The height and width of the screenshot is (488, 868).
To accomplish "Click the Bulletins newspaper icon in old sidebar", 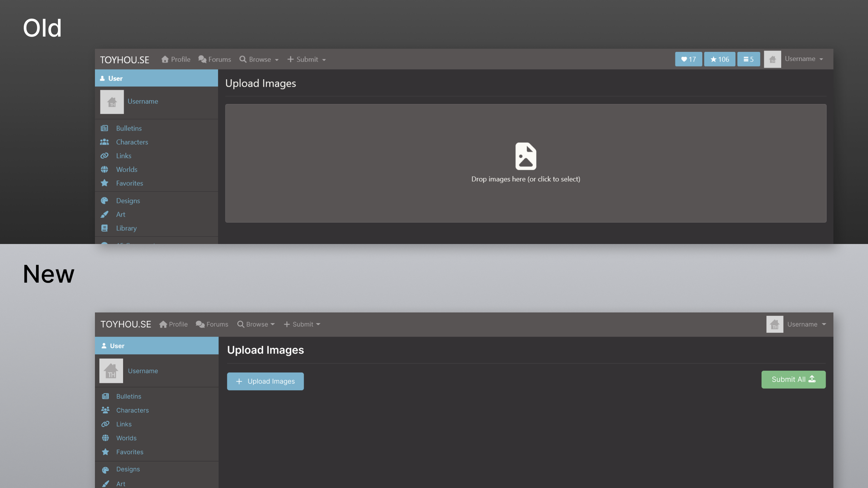I will point(104,128).
